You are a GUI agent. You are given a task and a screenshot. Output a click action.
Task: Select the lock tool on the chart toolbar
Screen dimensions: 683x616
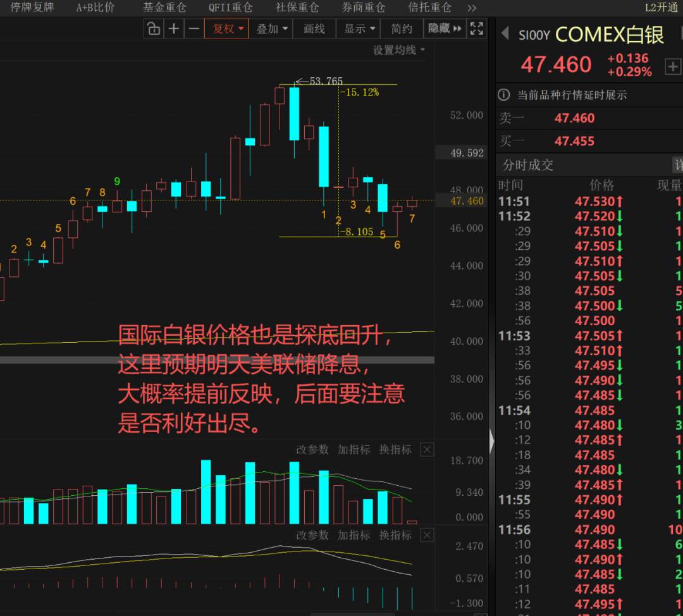click(x=154, y=28)
